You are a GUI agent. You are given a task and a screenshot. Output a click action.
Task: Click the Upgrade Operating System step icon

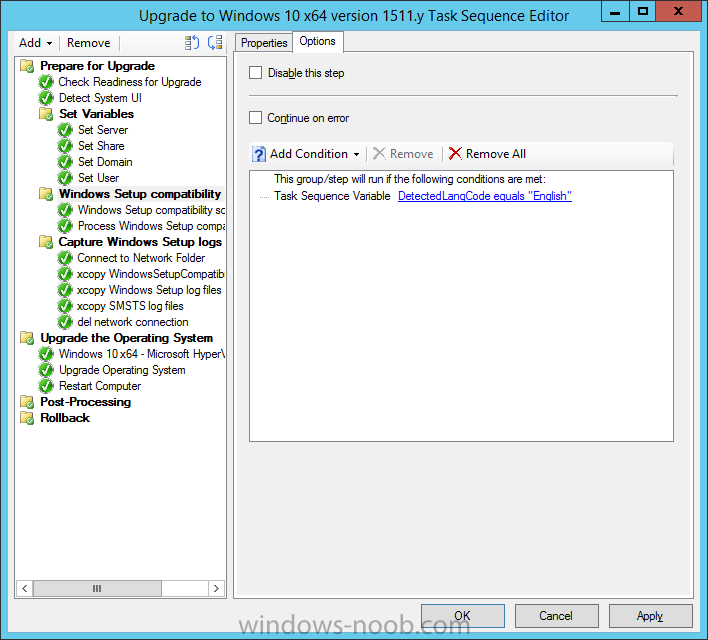[46, 370]
